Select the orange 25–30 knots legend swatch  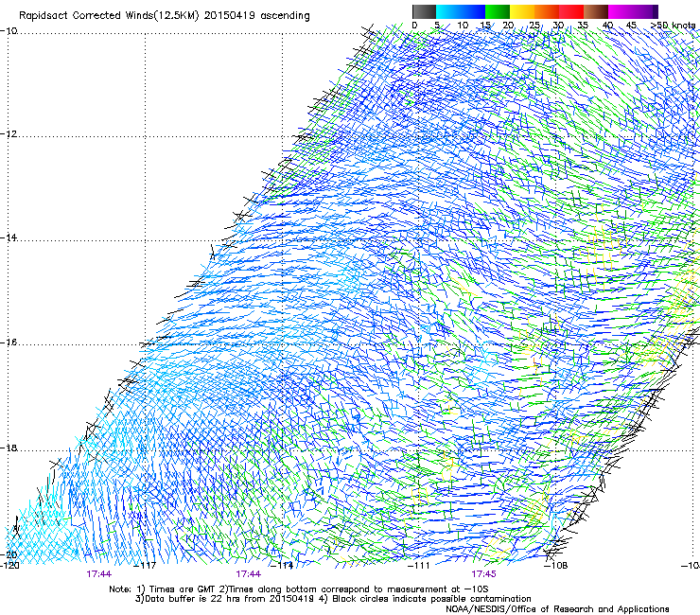547,11
